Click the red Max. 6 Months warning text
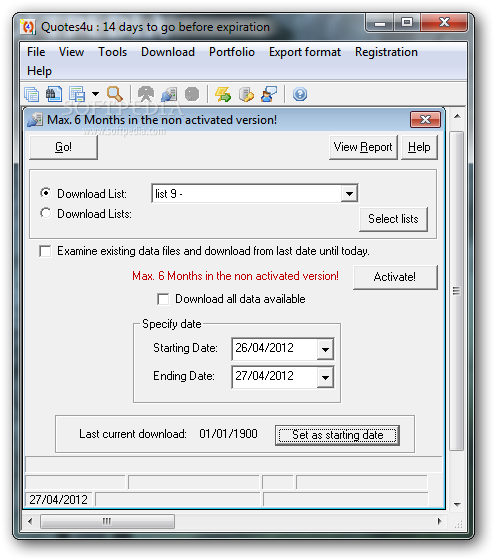Image resolution: width=495 pixels, height=560 pixels. tap(235, 276)
